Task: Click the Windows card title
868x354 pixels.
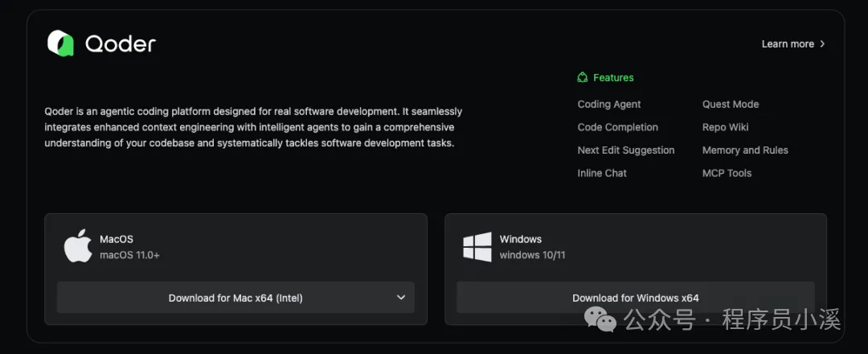Action: (x=520, y=239)
